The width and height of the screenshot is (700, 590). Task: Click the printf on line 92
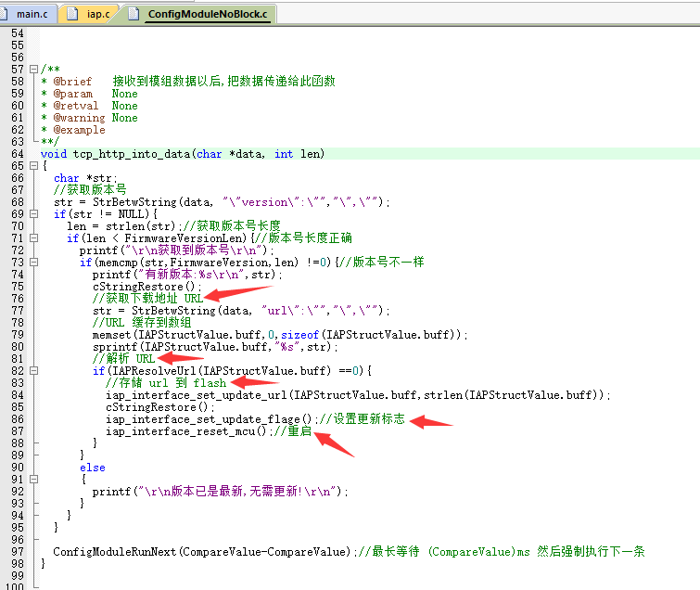pyautogui.click(x=111, y=492)
